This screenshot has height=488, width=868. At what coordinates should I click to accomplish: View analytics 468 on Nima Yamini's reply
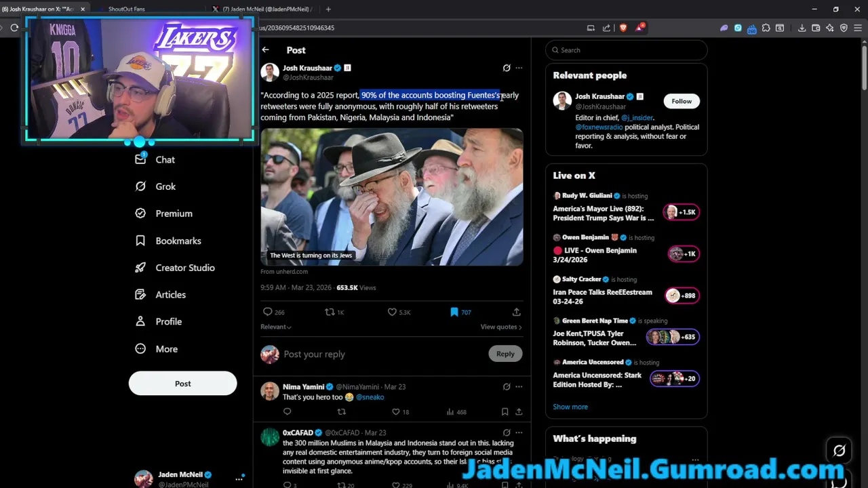point(456,411)
